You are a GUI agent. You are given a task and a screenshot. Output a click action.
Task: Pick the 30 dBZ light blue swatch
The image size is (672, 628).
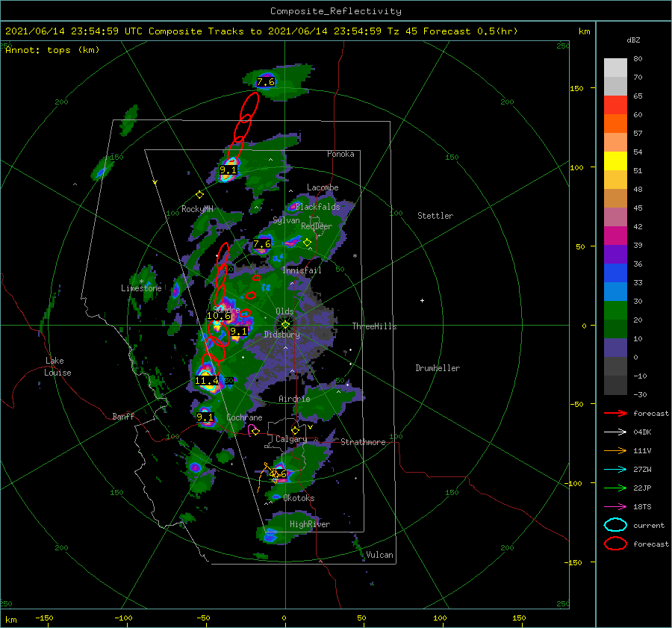[x=615, y=291]
